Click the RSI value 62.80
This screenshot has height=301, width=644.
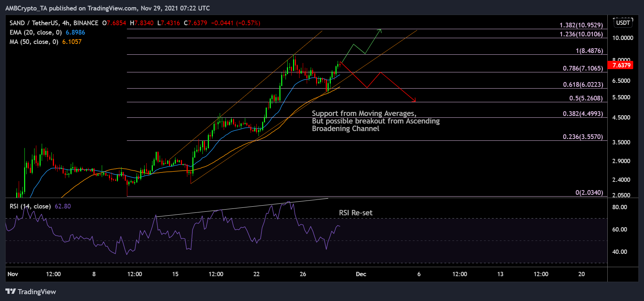point(63,206)
